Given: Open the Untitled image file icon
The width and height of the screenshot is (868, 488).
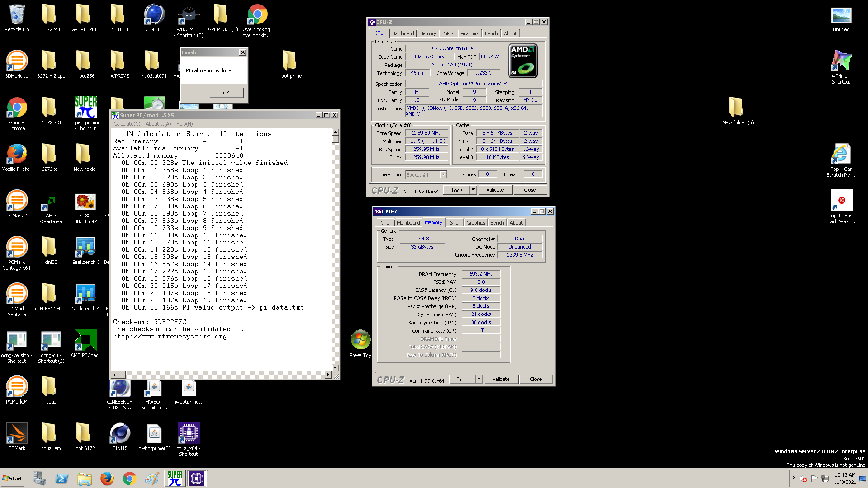Looking at the screenshot, I should [841, 19].
